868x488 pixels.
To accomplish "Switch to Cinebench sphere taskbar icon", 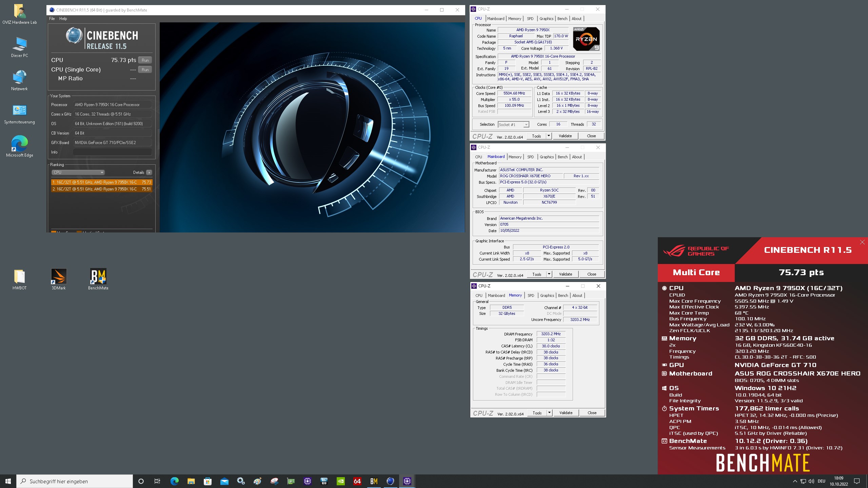I will 390,481.
